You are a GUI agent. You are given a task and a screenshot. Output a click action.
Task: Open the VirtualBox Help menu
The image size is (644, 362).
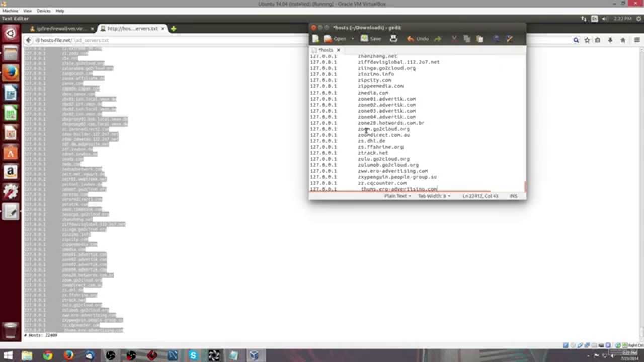(60, 11)
